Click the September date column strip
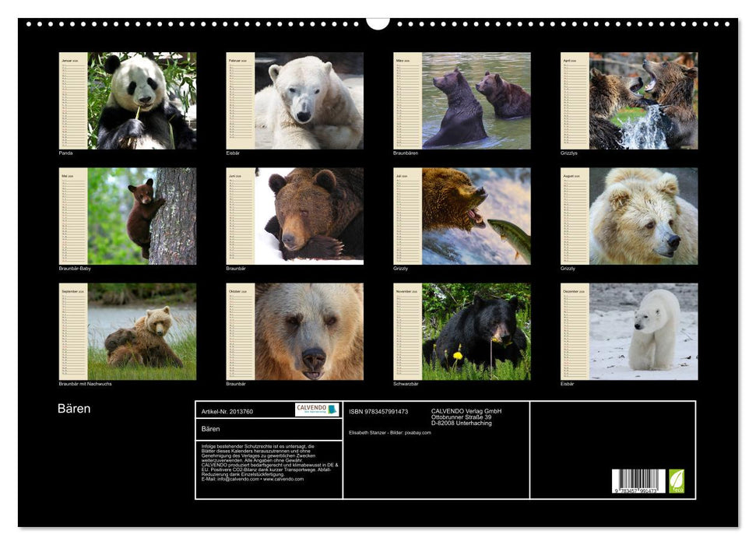Viewport: 756px width, 545px height. 73,331
